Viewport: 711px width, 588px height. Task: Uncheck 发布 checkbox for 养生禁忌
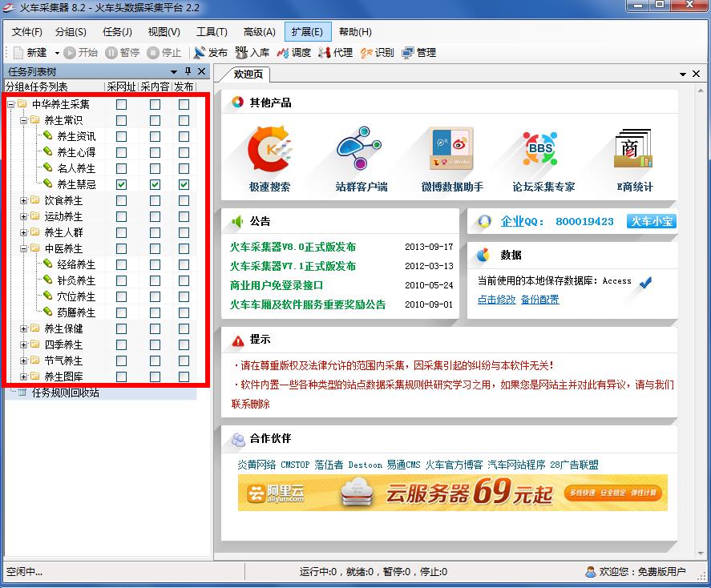(184, 184)
